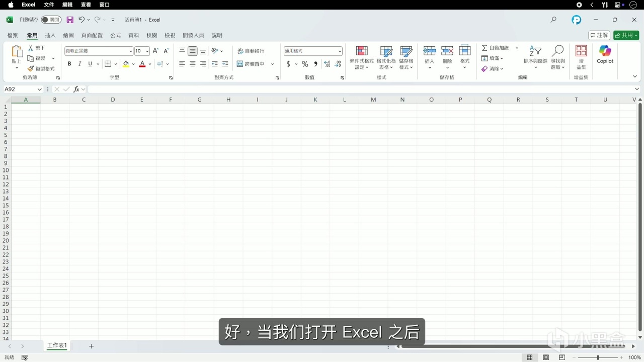Screen dimensions: 644x362
Task: Expand the formula bar
Action: click(x=637, y=89)
